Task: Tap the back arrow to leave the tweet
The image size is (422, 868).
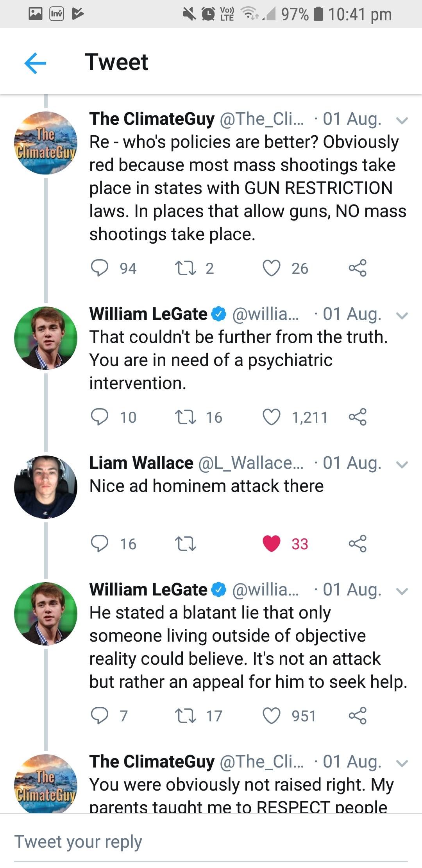Action: pyautogui.click(x=35, y=63)
